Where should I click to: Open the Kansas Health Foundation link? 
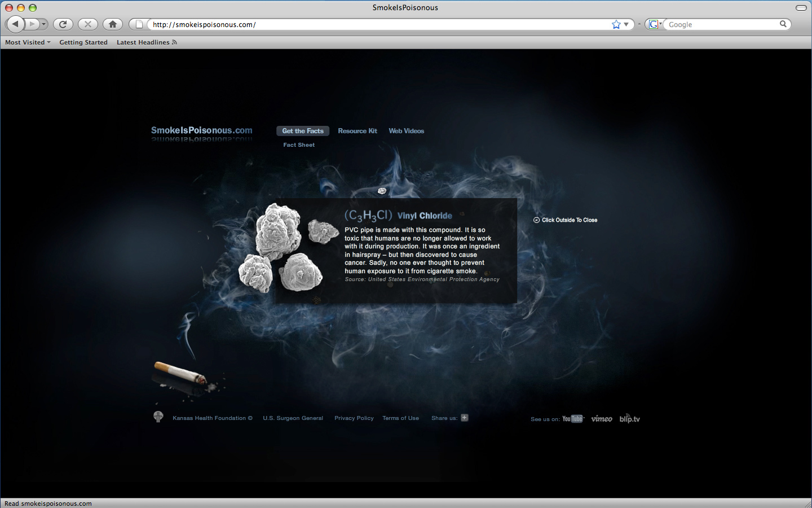click(213, 418)
